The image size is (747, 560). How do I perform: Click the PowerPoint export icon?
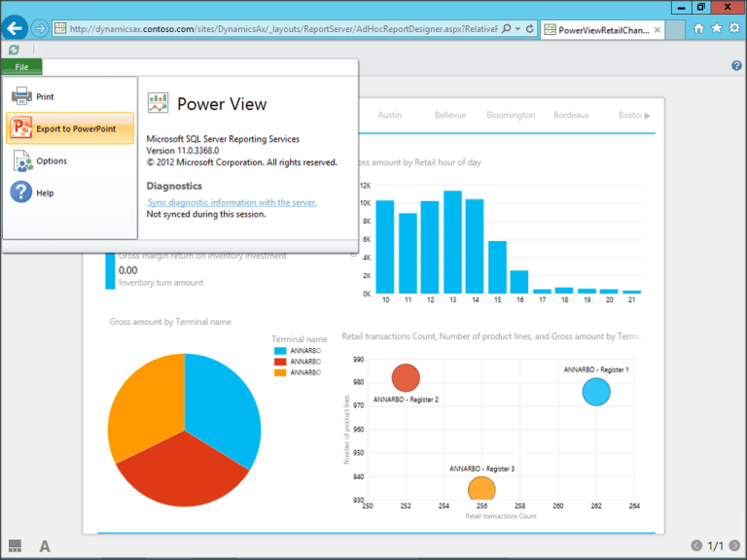coord(21,127)
